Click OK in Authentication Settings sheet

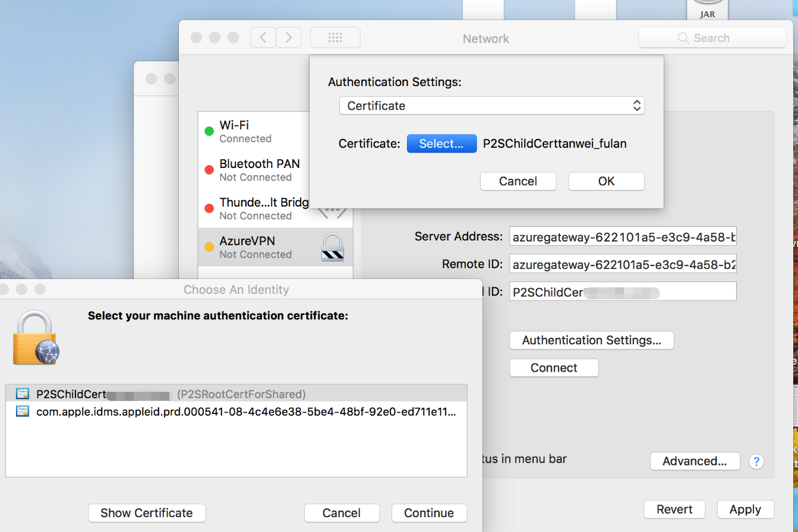pyautogui.click(x=606, y=182)
